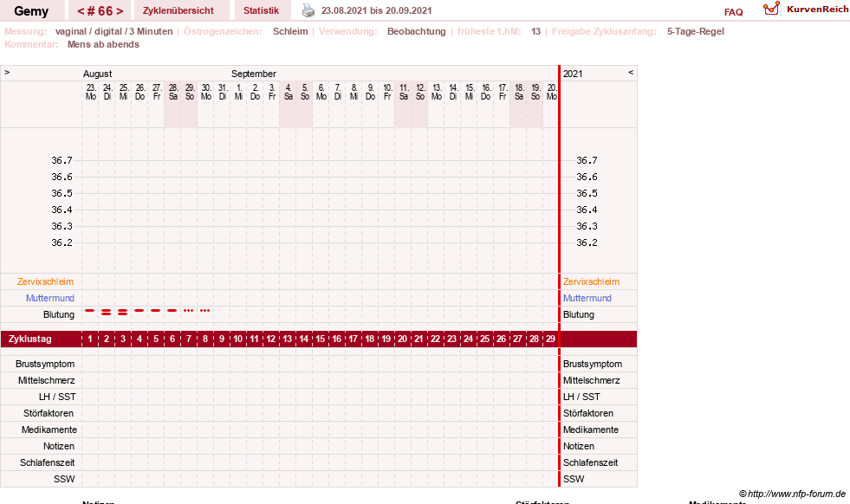Click cycle day 29 in Zyklustag row
Viewport: 850px width, 504px height.
coord(550,339)
